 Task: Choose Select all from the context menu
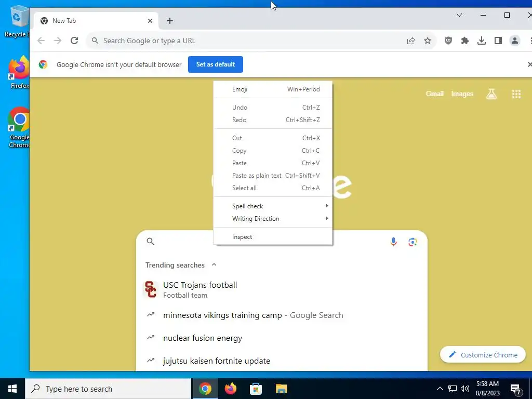coord(273,188)
